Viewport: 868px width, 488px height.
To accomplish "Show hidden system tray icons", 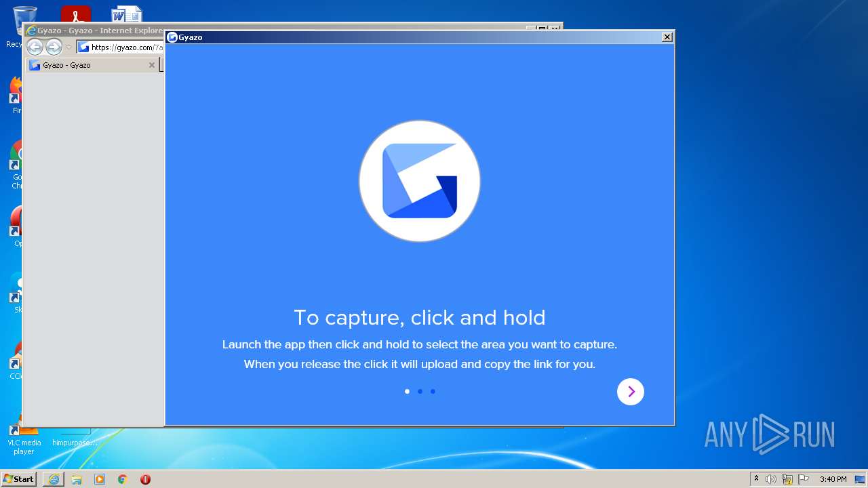I will (x=757, y=479).
